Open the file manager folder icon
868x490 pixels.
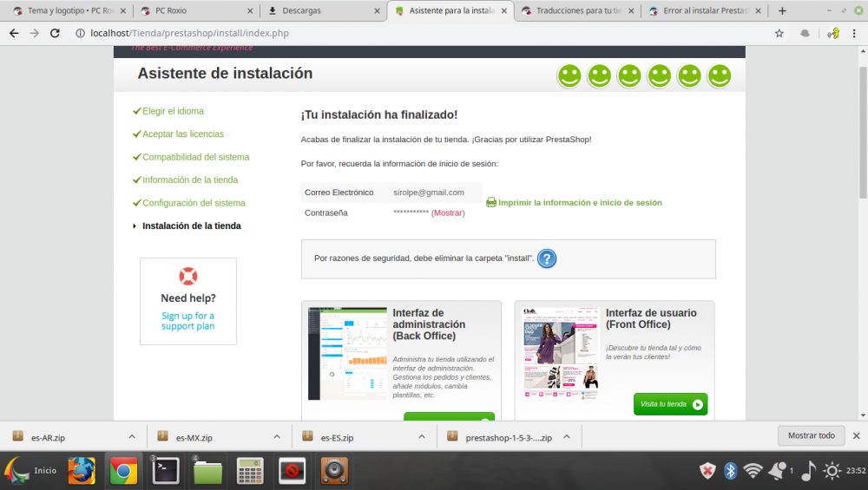coord(207,471)
